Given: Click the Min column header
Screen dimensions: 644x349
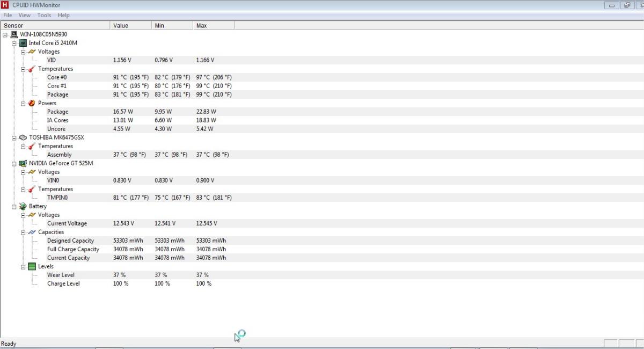Looking at the screenshot, I should coord(172,25).
